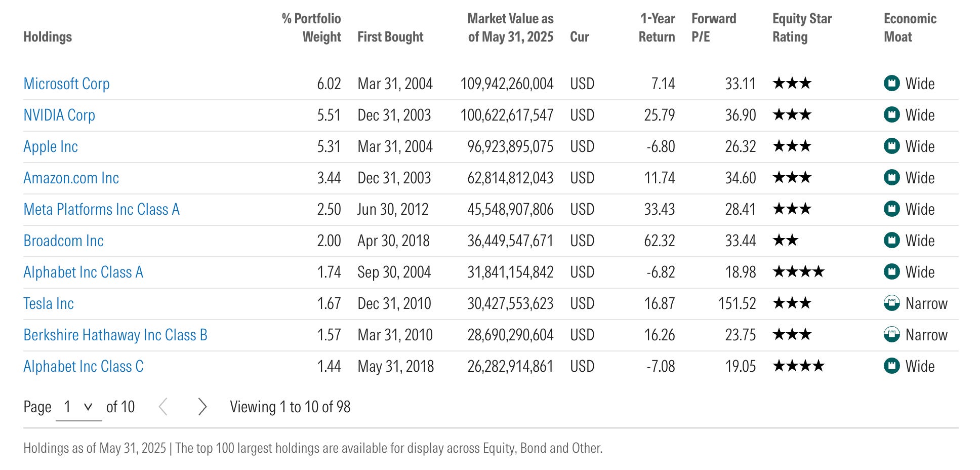Open Meta Platforms Inc Class A link
This screenshot has width=980, height=470.
102,209
